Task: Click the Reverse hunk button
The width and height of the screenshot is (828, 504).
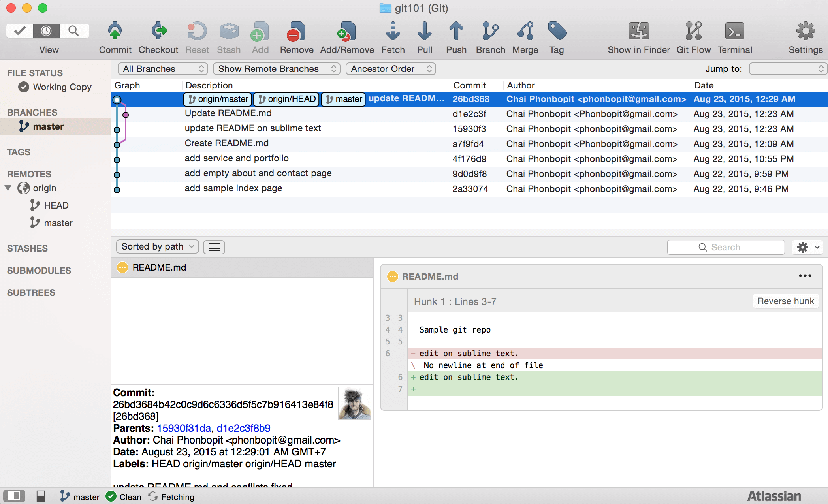Action: [785, 301]
